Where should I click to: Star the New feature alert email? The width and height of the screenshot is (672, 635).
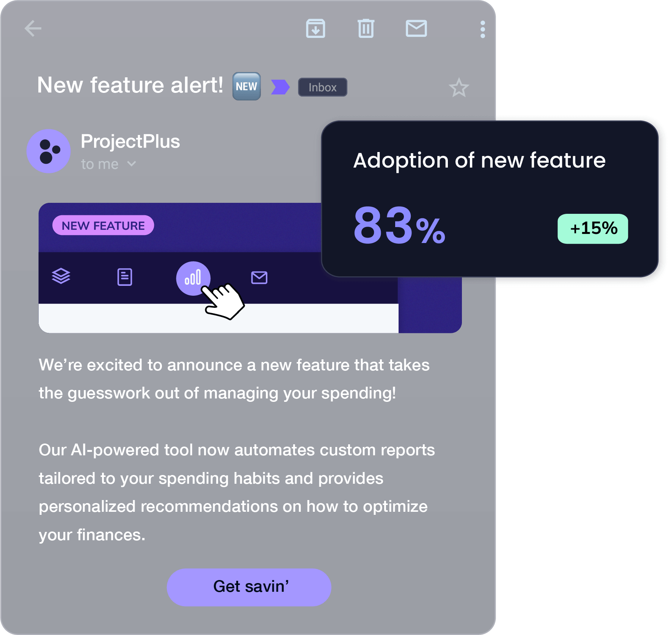click(459, 88)
